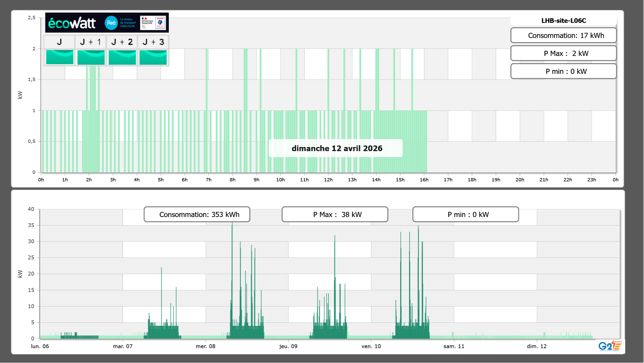Click the P Max : 2 kW box
The image size is (644, 363).
(x=563, y=53)
